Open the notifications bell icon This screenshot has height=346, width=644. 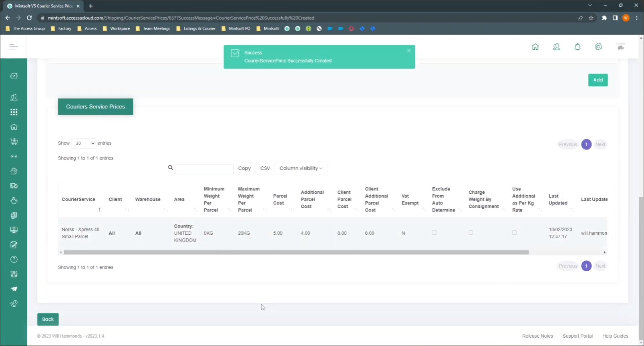click(577, 47)
